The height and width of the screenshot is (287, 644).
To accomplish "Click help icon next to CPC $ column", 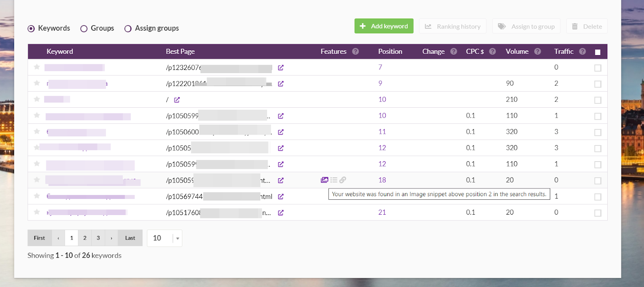I will (492, 51).
